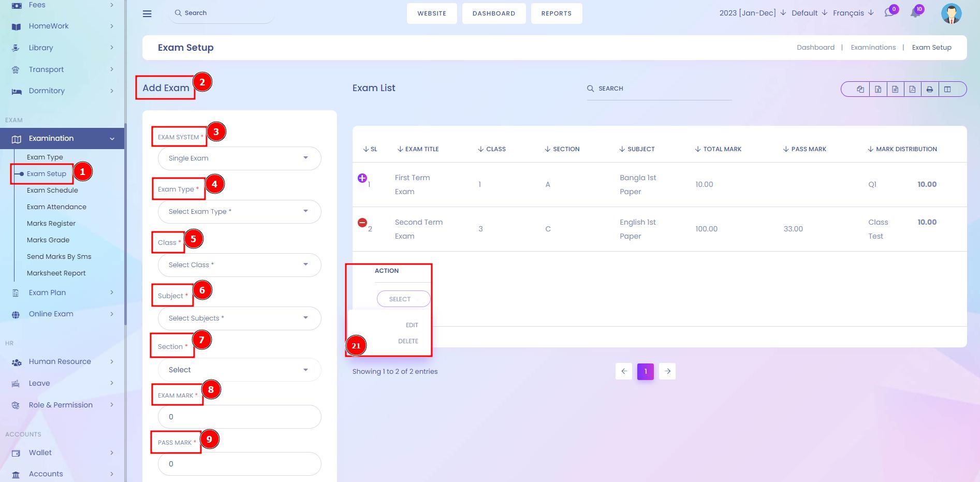The image size is (980, 482).
Task: Open Marks Register submenu item
Action: pyautogui.click(x=51, y=224)
